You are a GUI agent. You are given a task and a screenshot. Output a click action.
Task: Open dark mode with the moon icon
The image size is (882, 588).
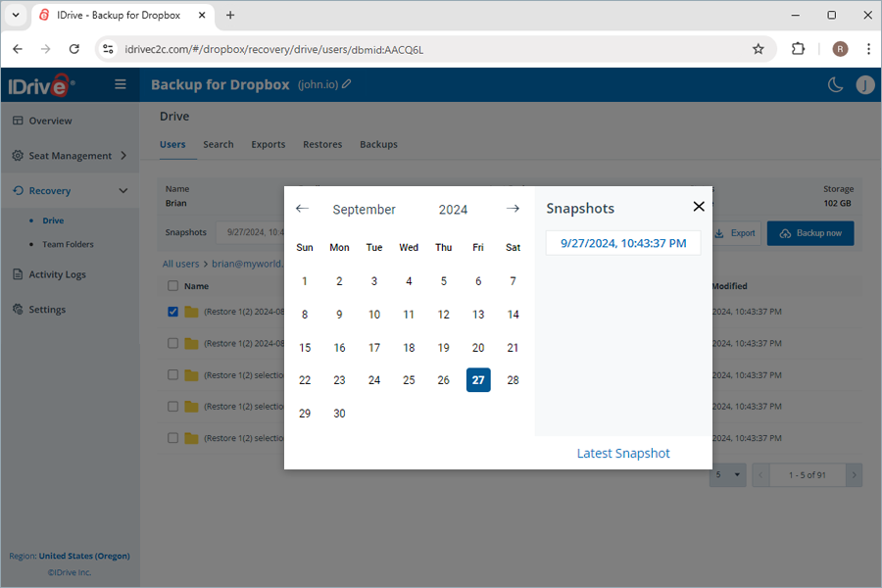coord(835,84)
